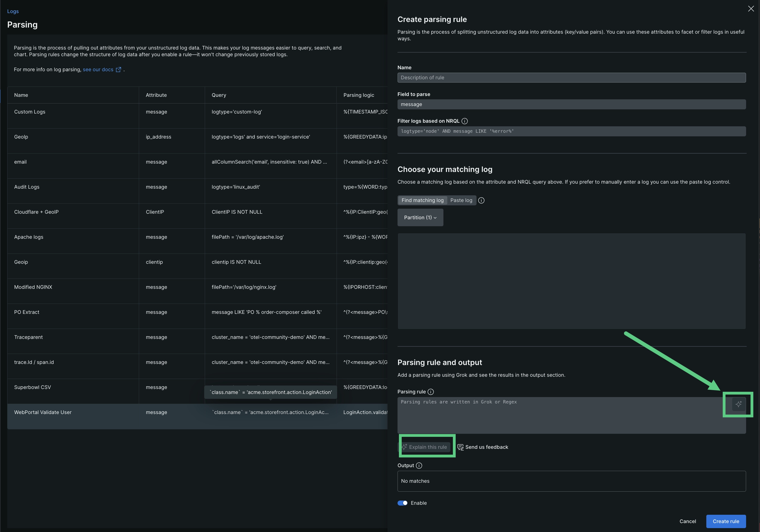Open the see our docs link
This screenshot has width=760, height=532.
click(98, 70)
